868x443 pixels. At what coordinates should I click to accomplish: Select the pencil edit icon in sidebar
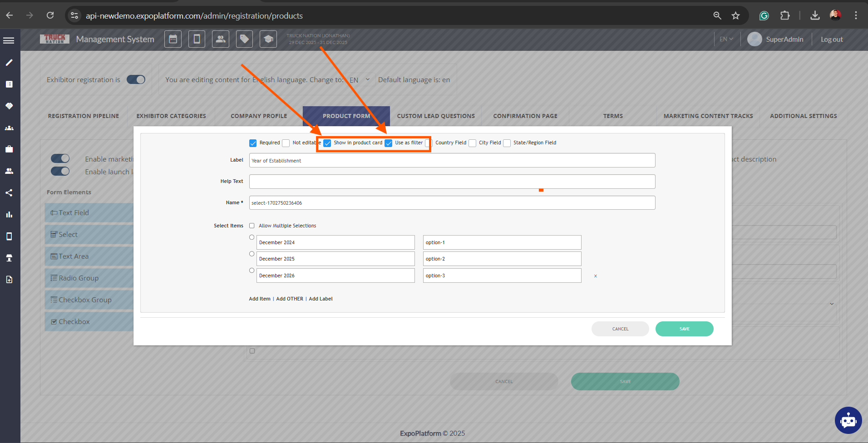9,63
